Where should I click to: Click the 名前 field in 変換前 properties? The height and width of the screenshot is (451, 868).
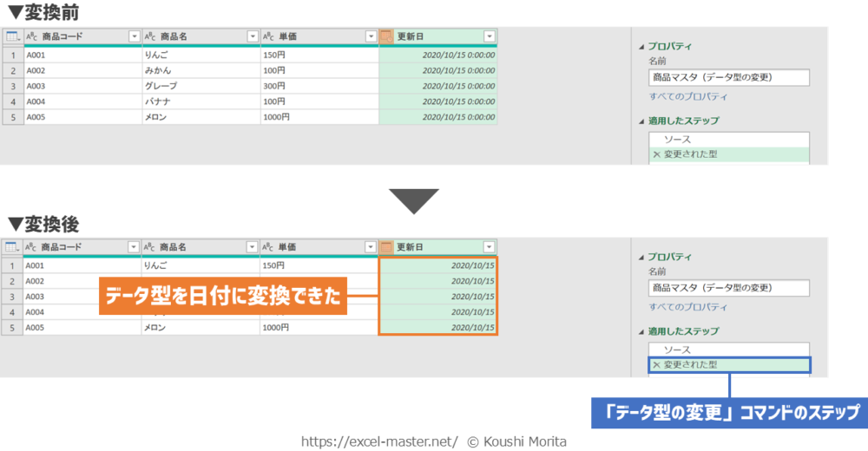click(729, 77)
